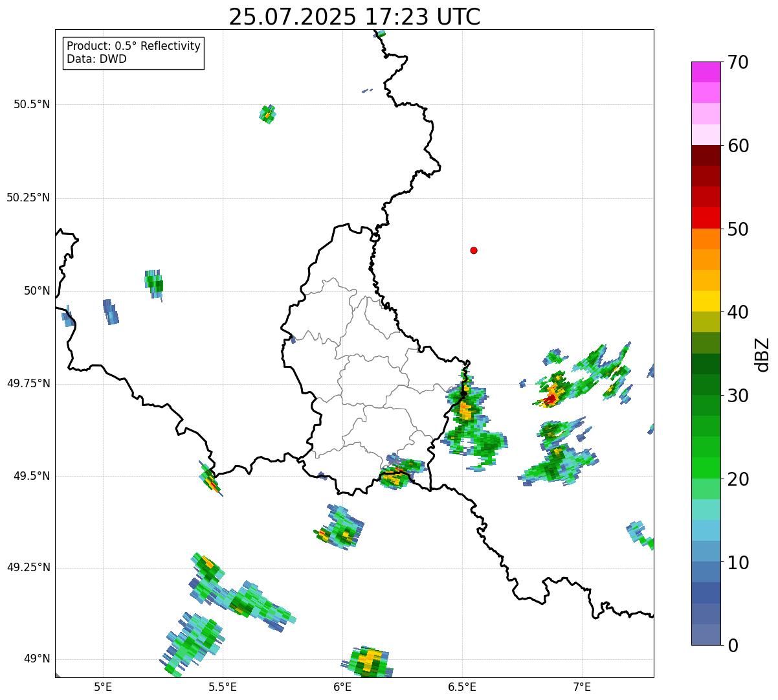Click the latitude label 49.75°N
This screenshot has width=778, height=700.
28,383
